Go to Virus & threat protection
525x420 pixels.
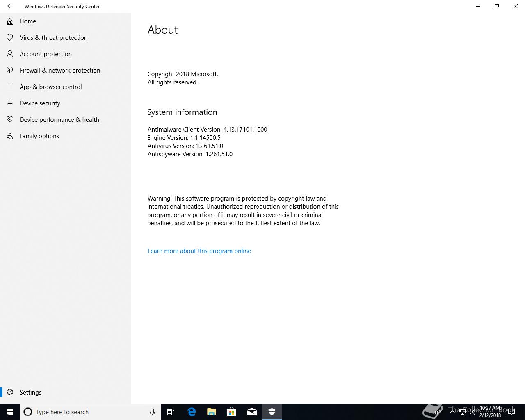(x=66, y=38)
